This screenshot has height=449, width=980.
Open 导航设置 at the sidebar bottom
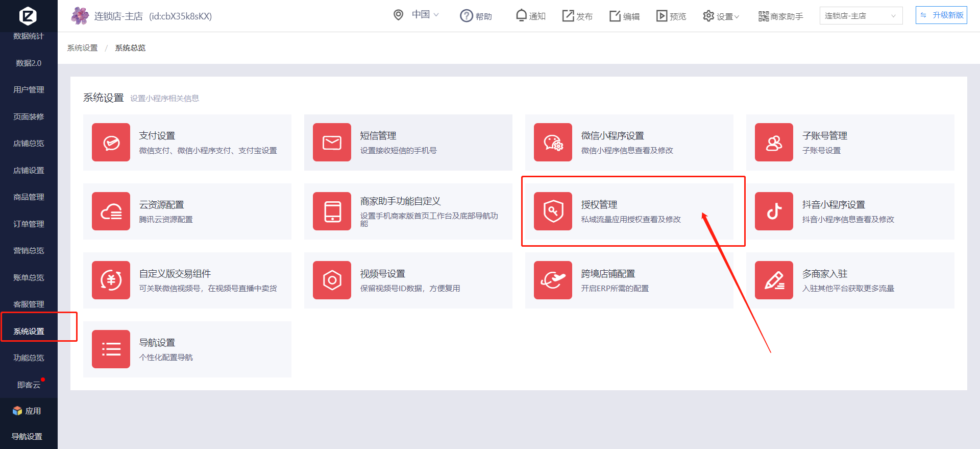click(27, 436)
